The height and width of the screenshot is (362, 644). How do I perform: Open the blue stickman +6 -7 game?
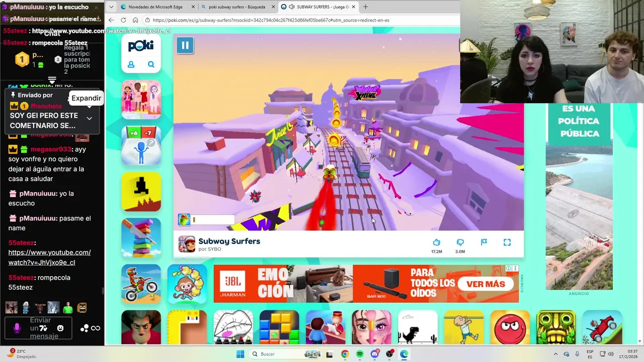141,145
